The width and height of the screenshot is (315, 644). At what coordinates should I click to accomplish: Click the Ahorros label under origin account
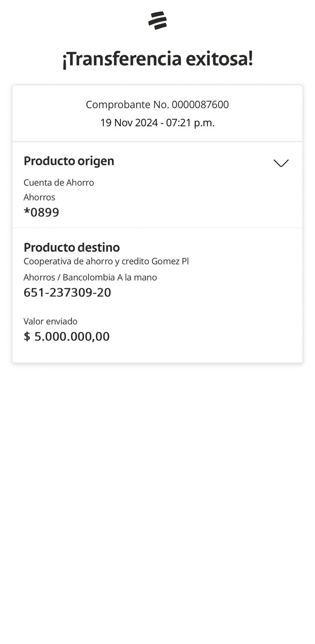coord(39,197)
